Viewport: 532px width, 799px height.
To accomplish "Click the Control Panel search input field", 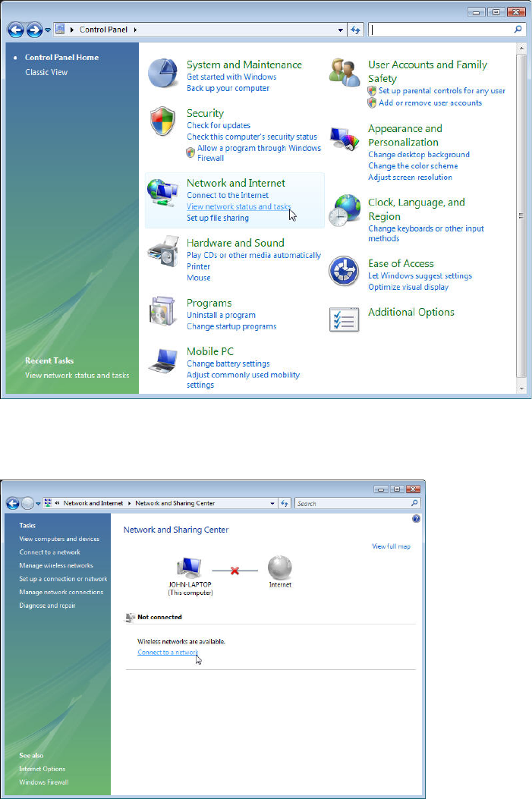I will point(441,30).
